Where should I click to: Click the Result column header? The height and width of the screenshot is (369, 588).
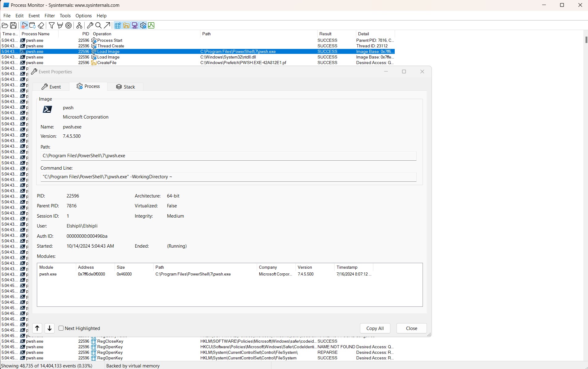click(336, 34)
